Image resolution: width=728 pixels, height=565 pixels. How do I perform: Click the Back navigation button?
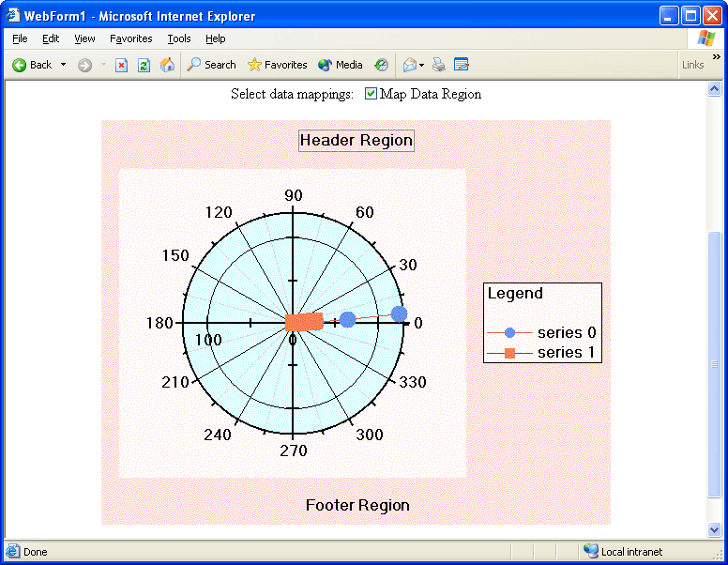[x=32, y=65]
